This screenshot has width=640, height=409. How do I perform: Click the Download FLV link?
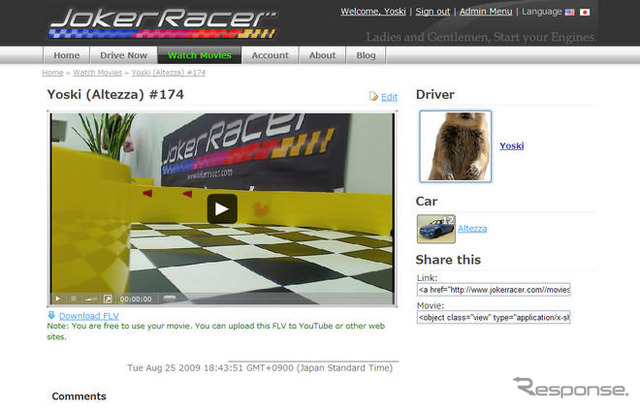pyautogui.click(x=89, y=316)
